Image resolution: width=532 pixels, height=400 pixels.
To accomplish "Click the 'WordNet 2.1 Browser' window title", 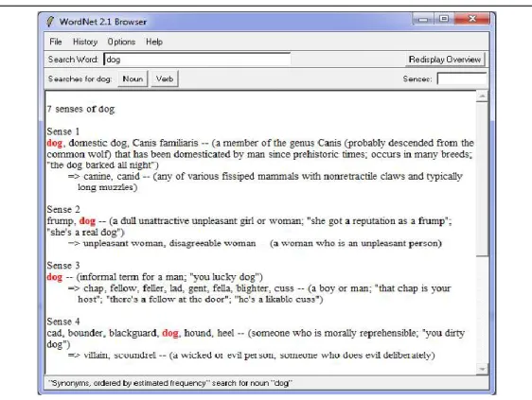I will [103, 22].
